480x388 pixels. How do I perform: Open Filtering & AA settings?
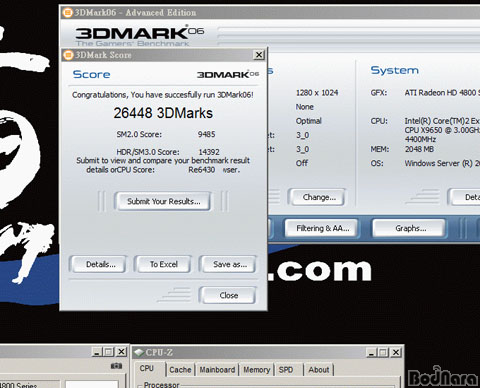tap(322, 228)
